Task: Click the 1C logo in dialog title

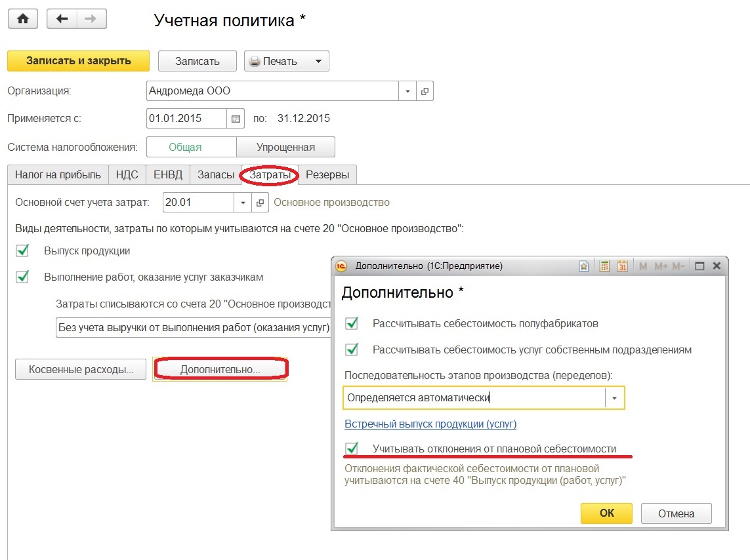Action: [341, 266]
